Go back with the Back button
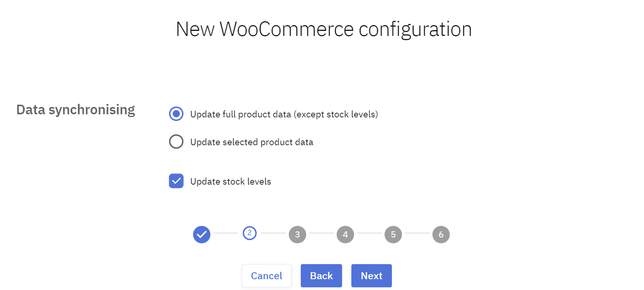This screenshot has height=290, width=644. click(x=321, y=276)
